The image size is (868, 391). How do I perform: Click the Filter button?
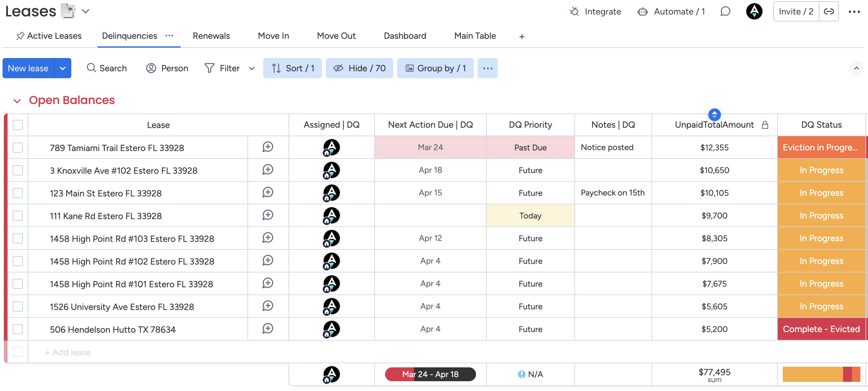coord(223,68)
